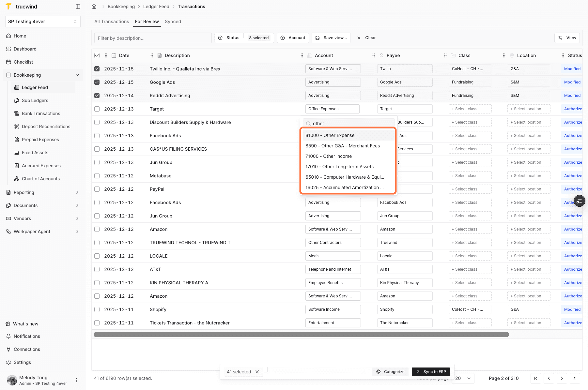Open Chart of Accounts
This screenshot has width=588, height=390.
click(x=41, y=179)
